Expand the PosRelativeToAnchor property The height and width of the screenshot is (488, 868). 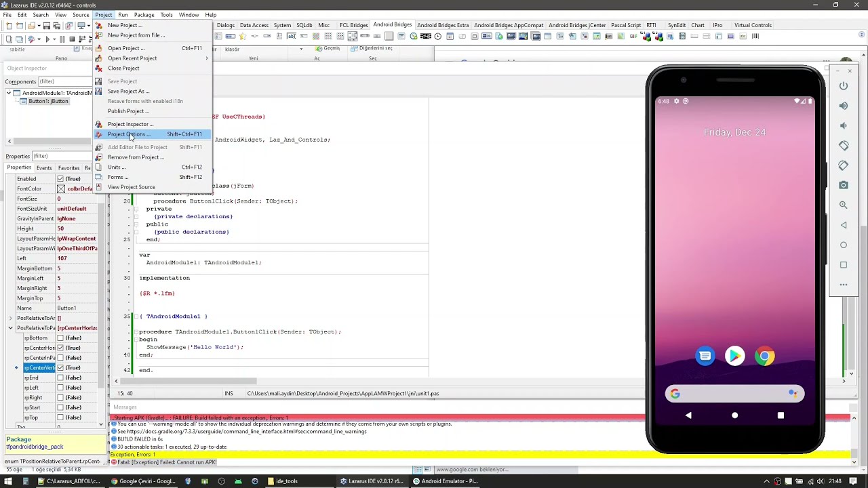pos(10,318)
